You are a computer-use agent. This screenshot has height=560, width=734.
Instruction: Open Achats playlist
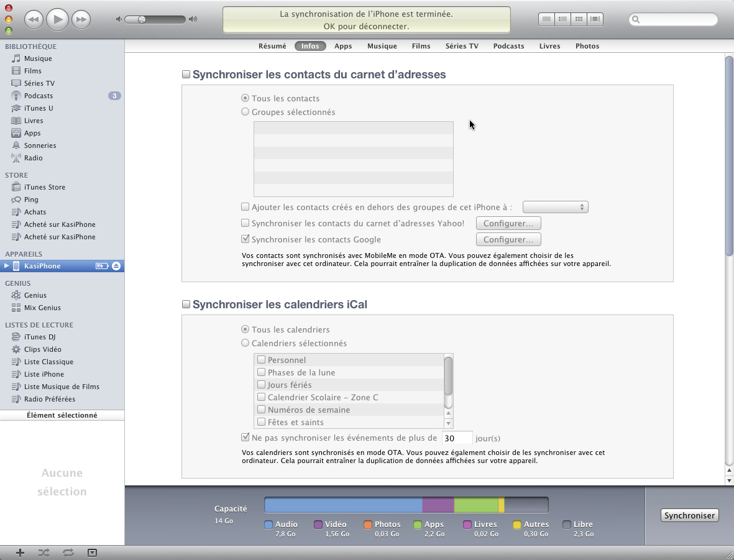point(35,212)
